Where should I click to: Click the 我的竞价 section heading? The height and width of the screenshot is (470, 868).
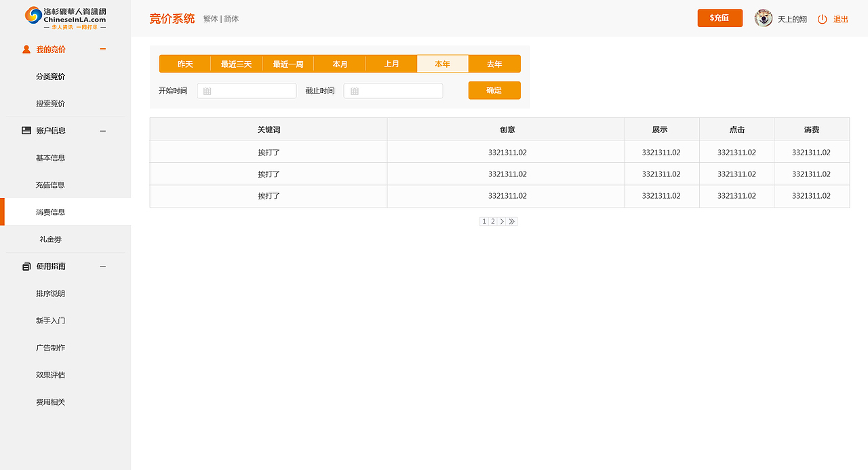(x=51, y=50)
